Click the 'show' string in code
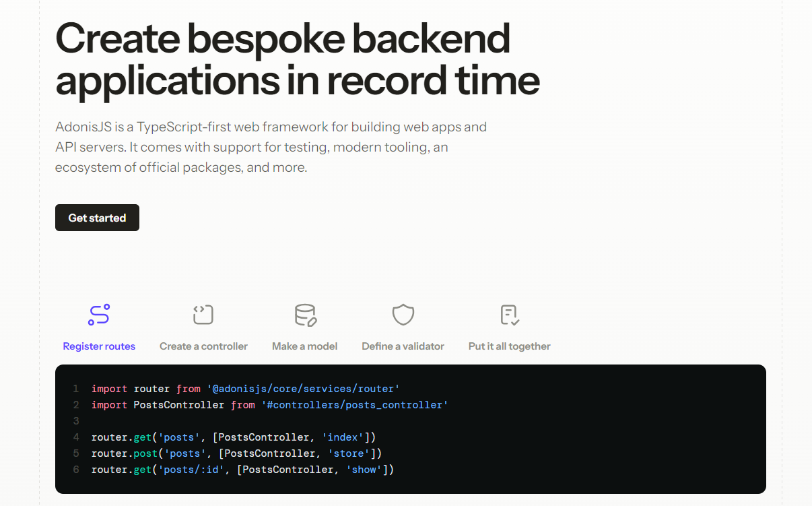Viewport: 812px width, 506px height. tap(364, 470)
